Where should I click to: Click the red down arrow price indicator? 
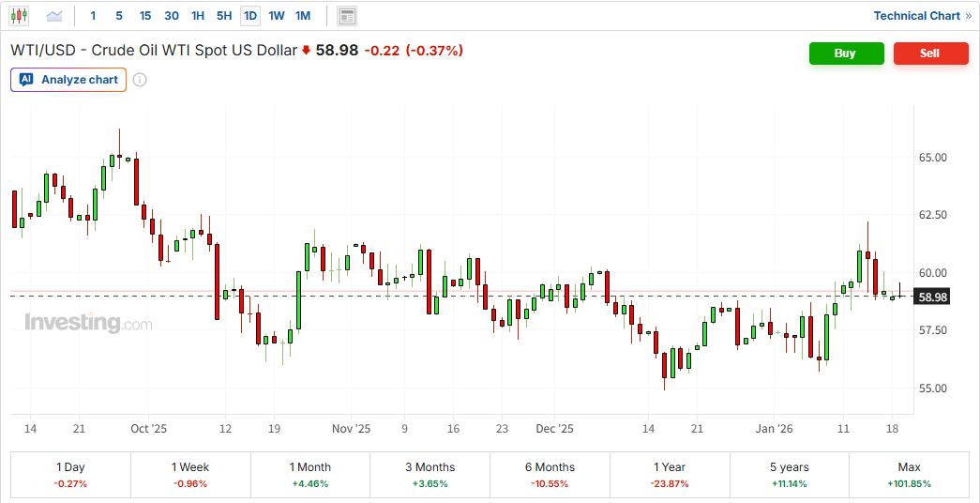306,51
